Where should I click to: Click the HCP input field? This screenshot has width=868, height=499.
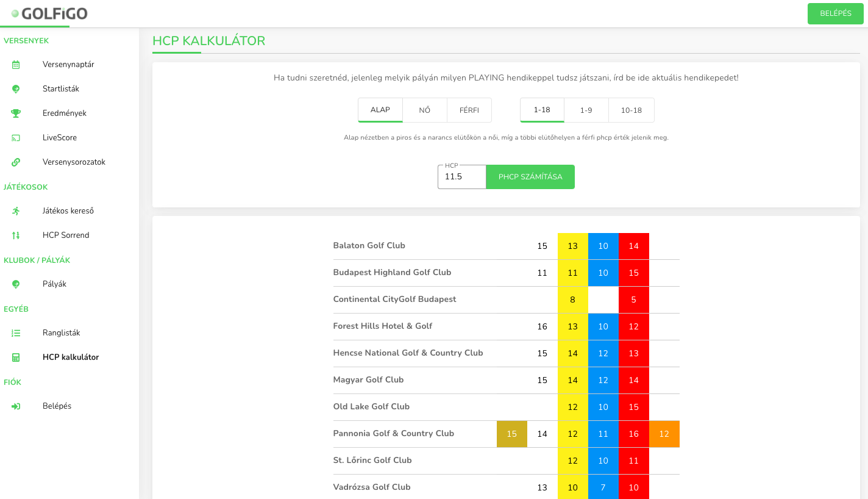click(462, 177)
